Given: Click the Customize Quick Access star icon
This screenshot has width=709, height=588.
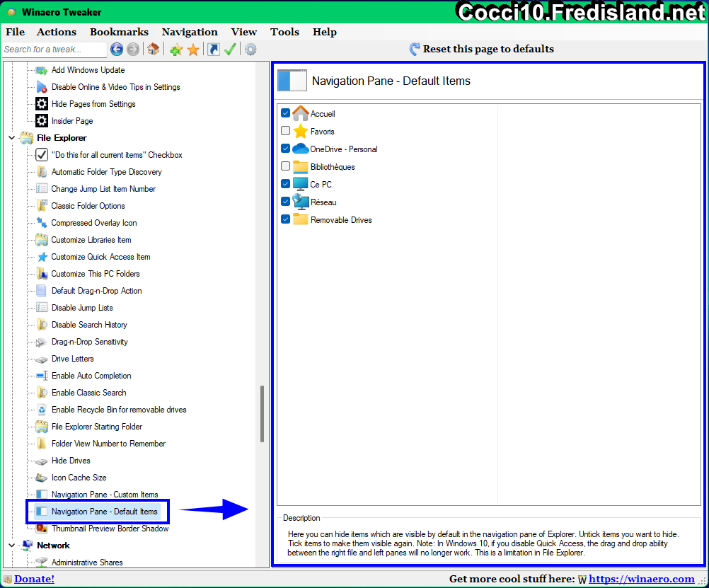Looking at the screenshot, I should tap(42, 257).
